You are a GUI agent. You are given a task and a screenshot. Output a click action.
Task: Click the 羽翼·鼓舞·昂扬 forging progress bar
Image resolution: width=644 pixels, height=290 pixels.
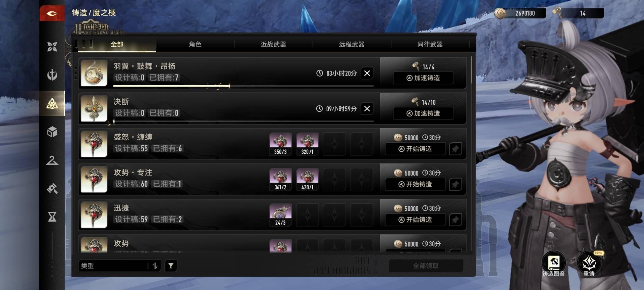point(244,86)
